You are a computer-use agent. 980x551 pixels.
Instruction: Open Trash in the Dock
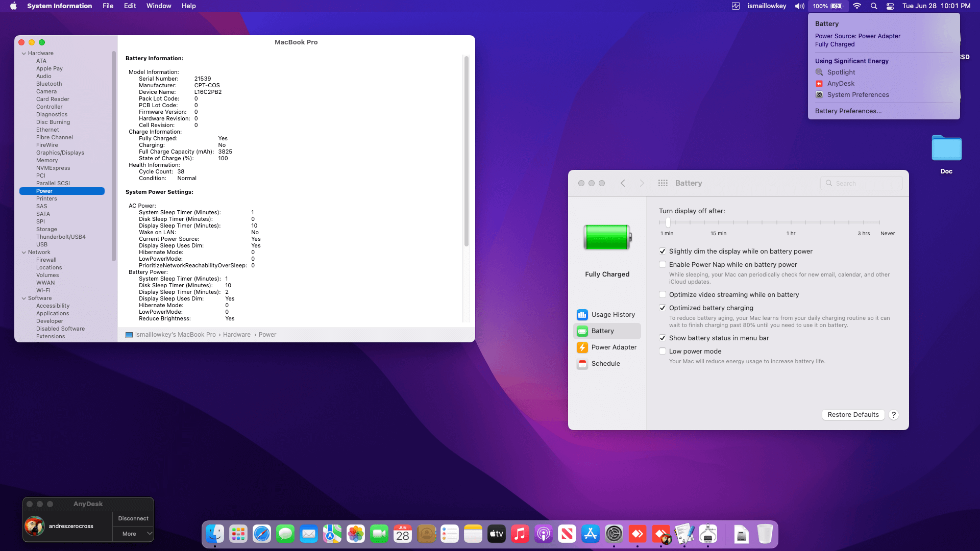[765, 534]
